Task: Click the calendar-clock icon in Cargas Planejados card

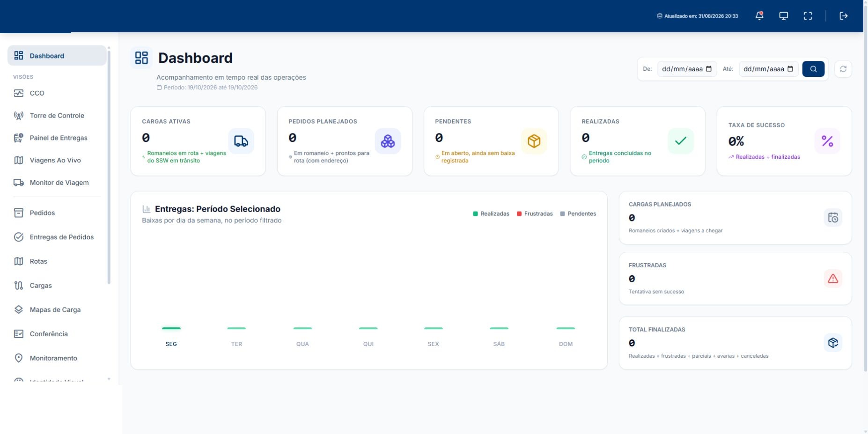Action: pyautogui.click(x=833, y=218)
